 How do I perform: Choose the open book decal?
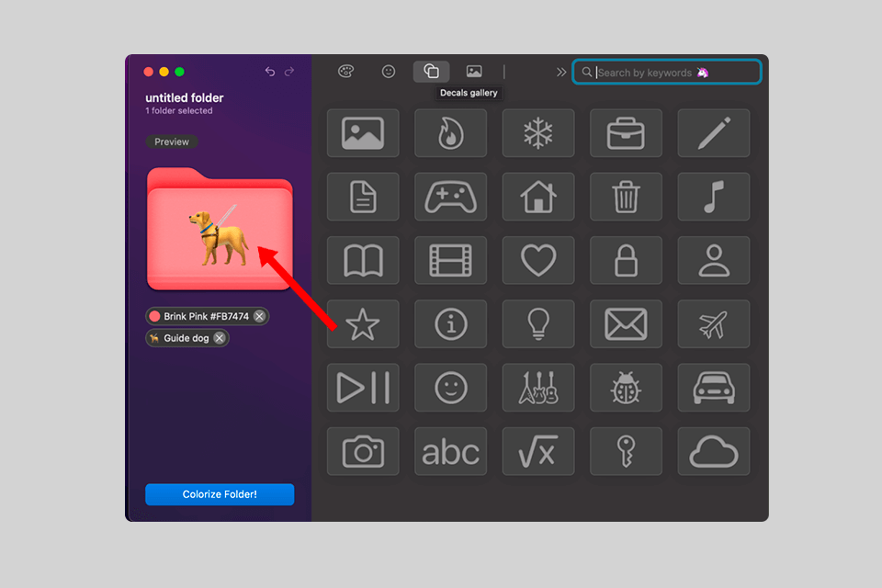point(363,260)
